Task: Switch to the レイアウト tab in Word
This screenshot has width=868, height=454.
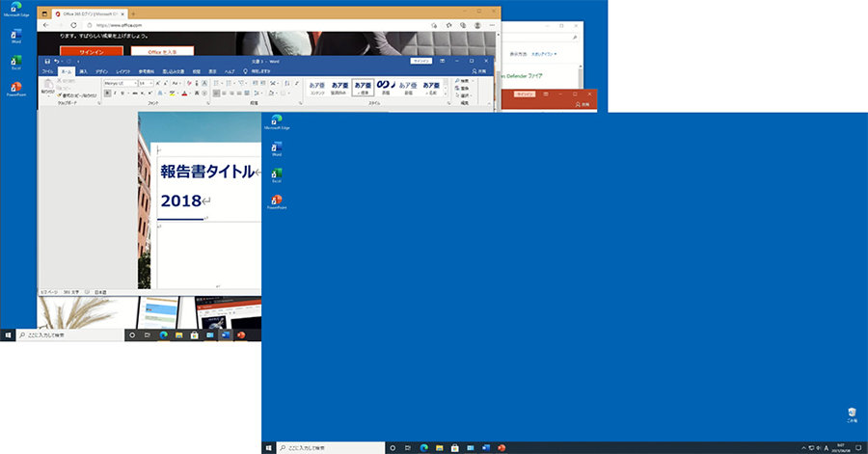Action: pos(123,71)
